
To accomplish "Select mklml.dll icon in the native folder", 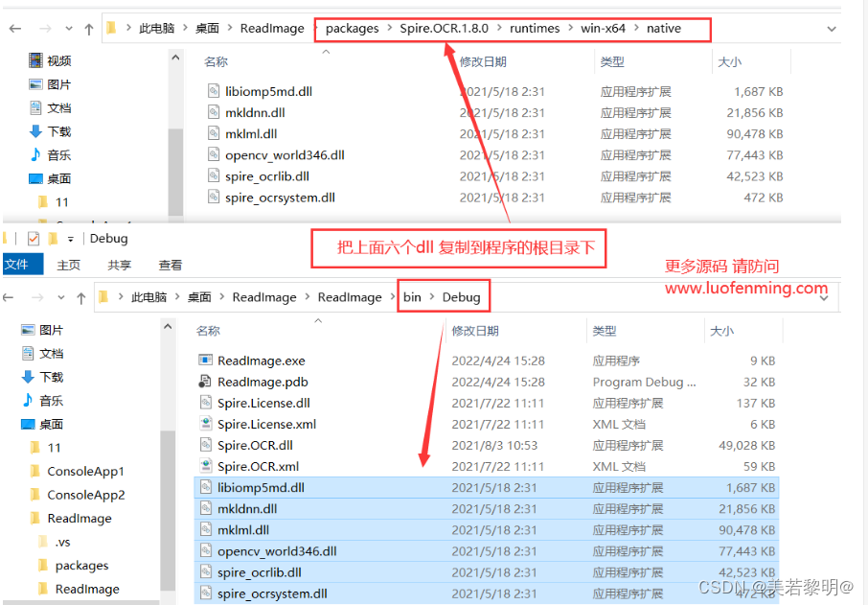I will click(x=214, y=133).
